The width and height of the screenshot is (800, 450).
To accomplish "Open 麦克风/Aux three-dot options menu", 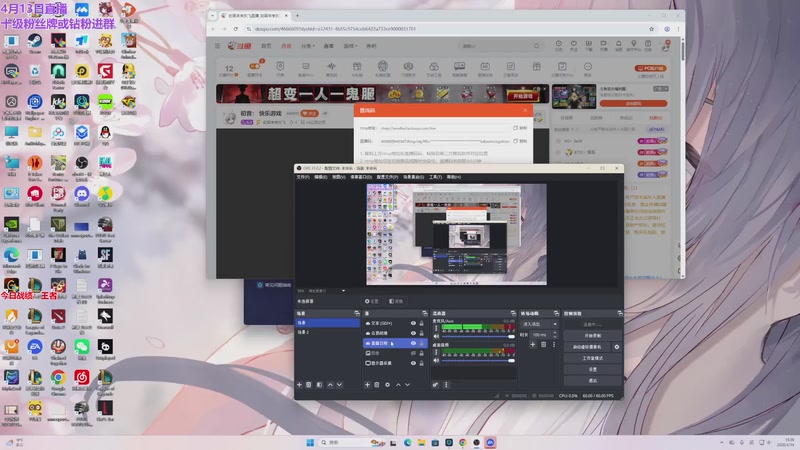I will (x=436, y=328).
